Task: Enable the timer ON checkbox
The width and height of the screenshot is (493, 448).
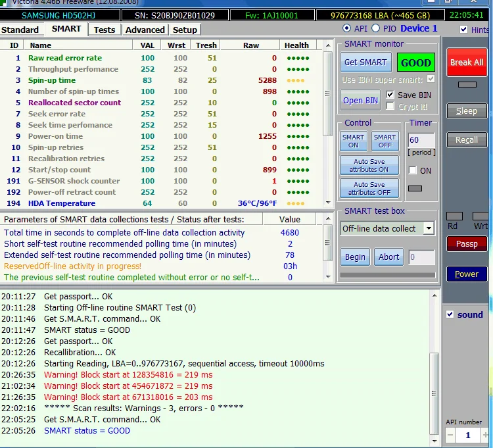Action: click(412, 170)
